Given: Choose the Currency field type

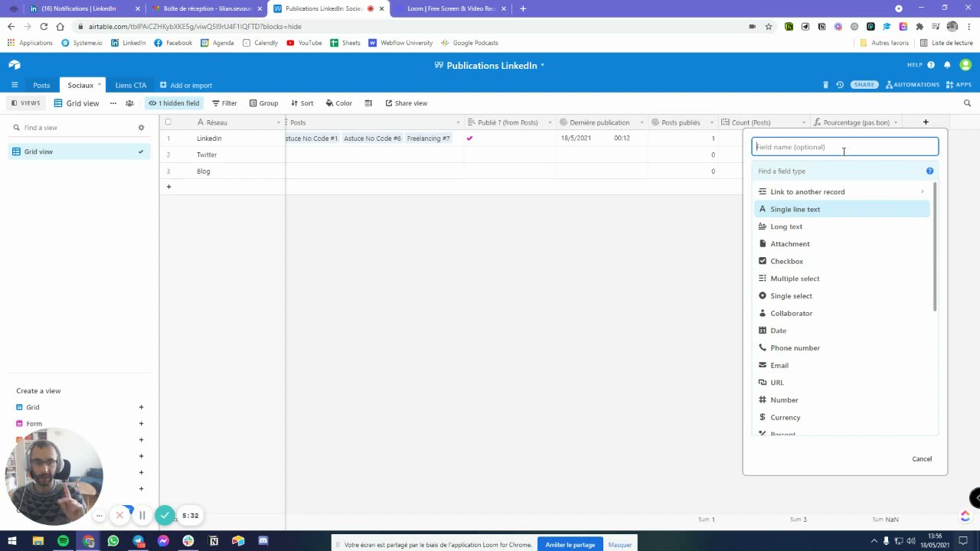Looking at the screenshot, I should 842,418.
